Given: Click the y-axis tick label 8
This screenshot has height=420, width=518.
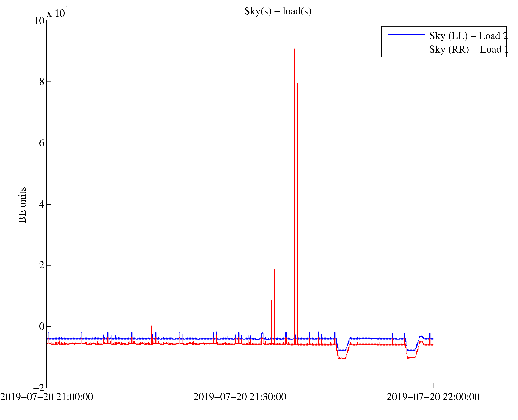Looking at the screenshot, I should pyautogui.click(x=42, y=82).
